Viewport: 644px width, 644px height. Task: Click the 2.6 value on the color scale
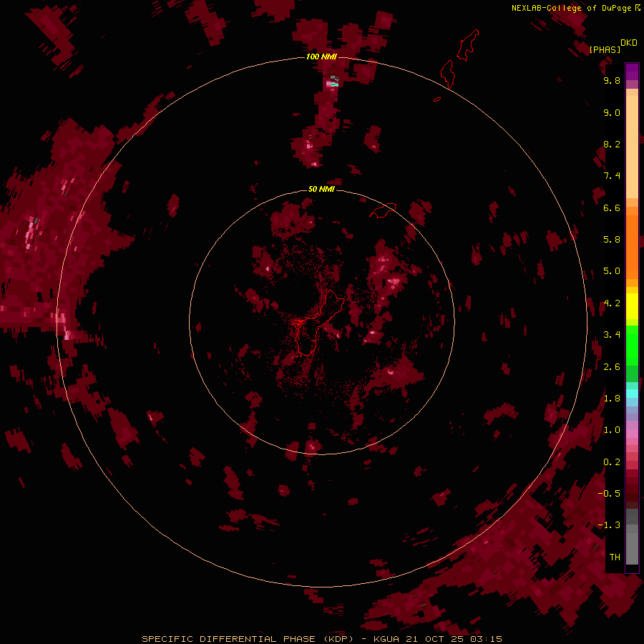[x=612, y=367]
